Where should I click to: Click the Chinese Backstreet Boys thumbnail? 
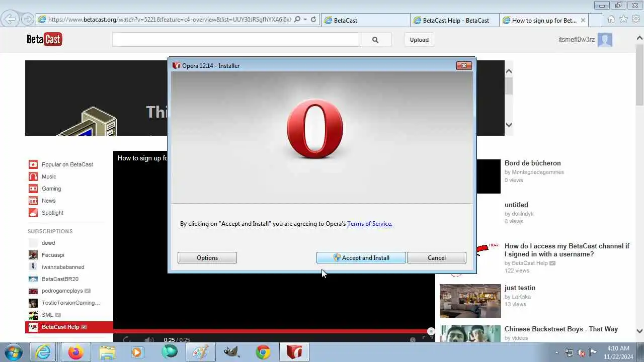pyautogui.click(x=470, y=333)
